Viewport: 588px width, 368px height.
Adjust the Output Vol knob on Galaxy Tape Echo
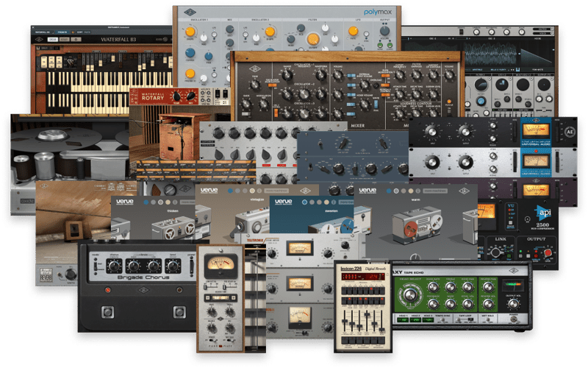click(x=513, y=303)
